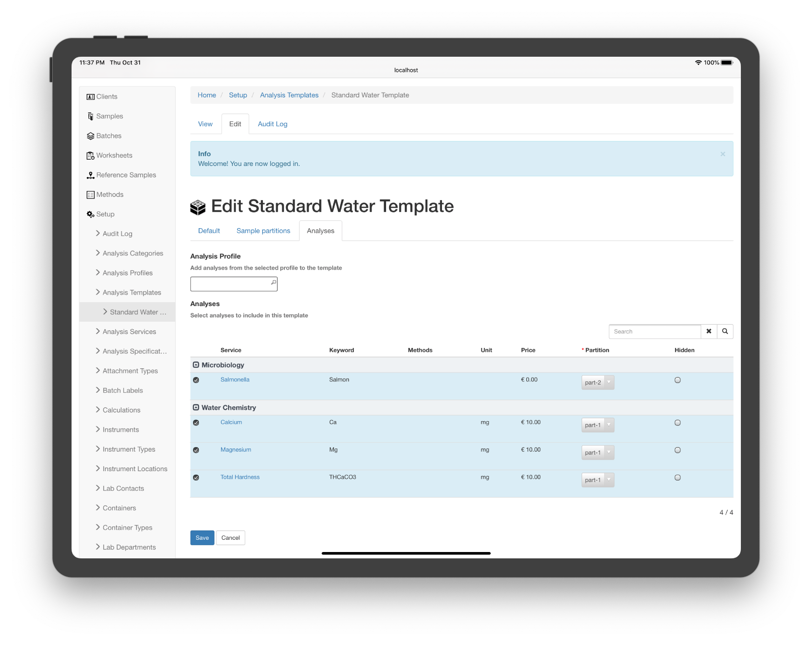Click the Clients icon in sidebar
The height and width of the screenshot is (646, 812).
(90, 97)
